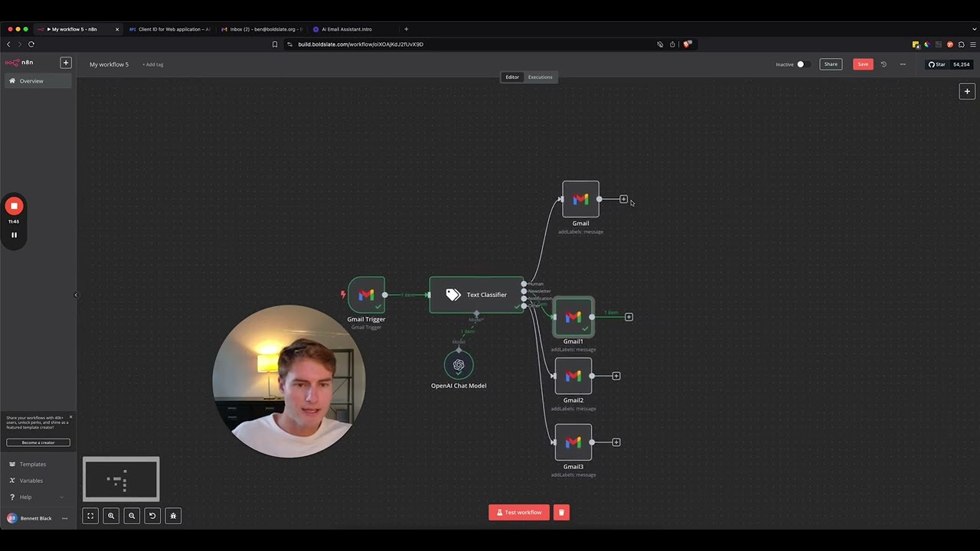Open the Gmail Trigger node
Screen dimensions: 980x551
[366, 295]
